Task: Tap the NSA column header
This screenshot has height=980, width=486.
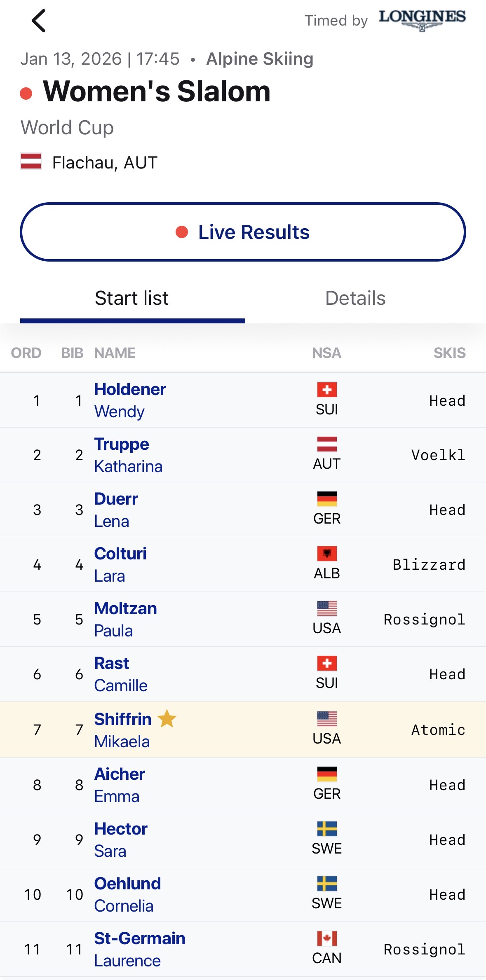Action: click(x=326, y=353)
